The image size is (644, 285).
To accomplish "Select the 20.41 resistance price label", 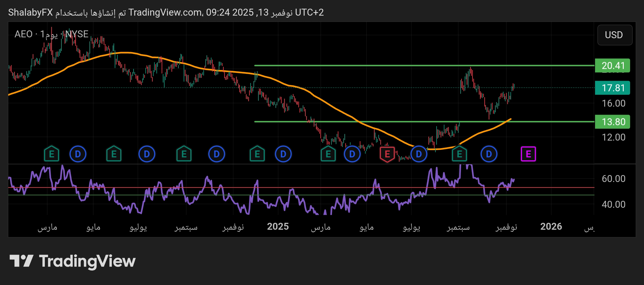I will [x=612, y=66].
